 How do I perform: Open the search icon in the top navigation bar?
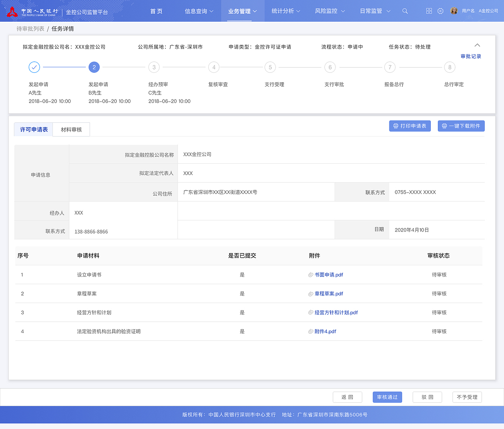click(x=405, y=11)
